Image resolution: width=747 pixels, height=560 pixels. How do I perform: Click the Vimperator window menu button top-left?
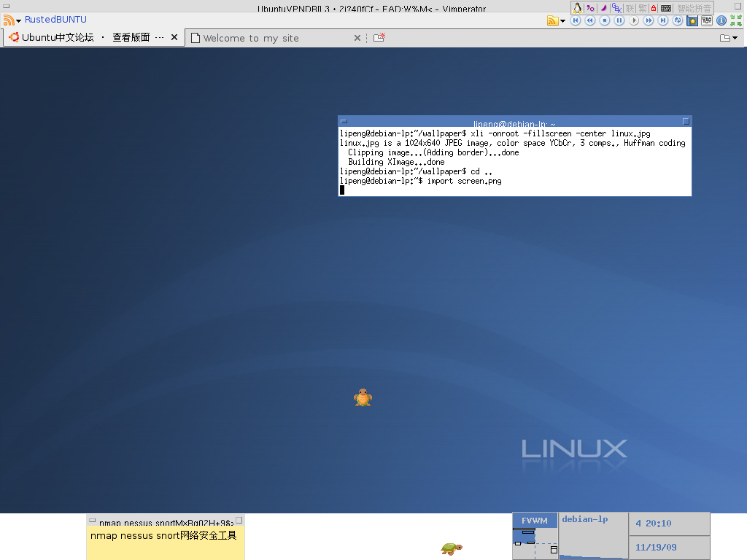tap(6, 6)
